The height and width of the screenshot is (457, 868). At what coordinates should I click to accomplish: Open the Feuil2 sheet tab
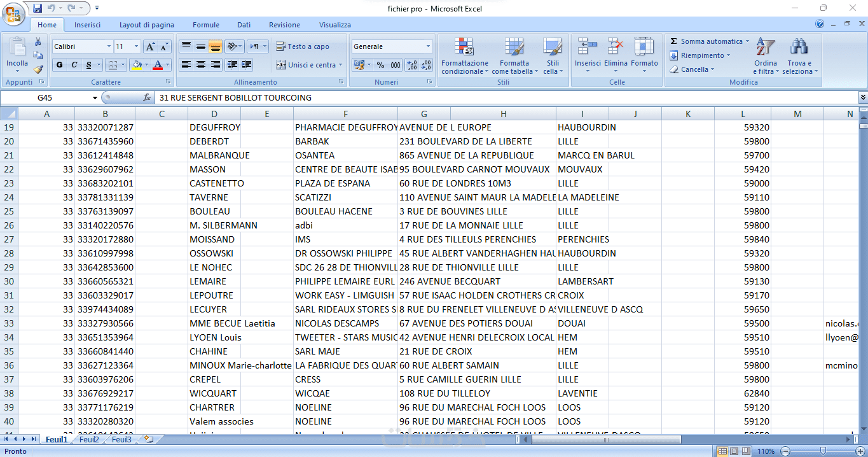89,439
